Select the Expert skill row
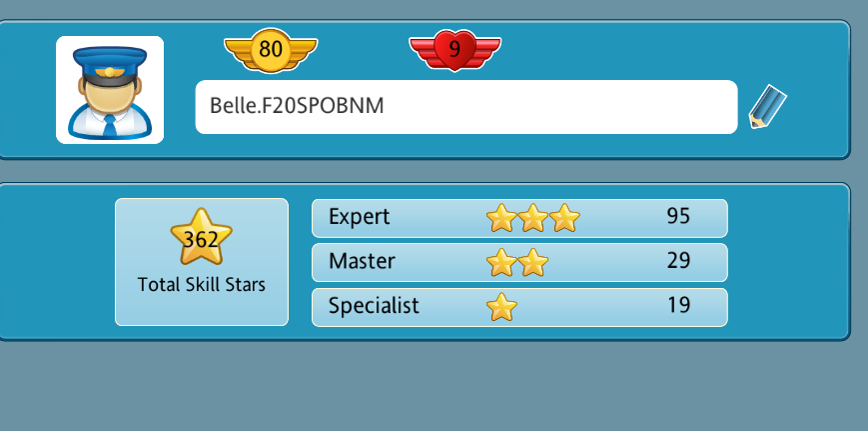 click(x=519, y=218)
